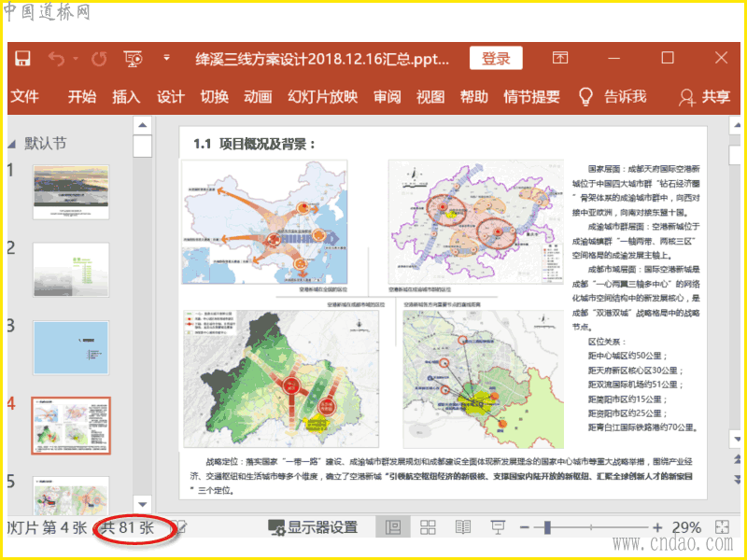Click the spell check notes icon

(x=181, y=527)
